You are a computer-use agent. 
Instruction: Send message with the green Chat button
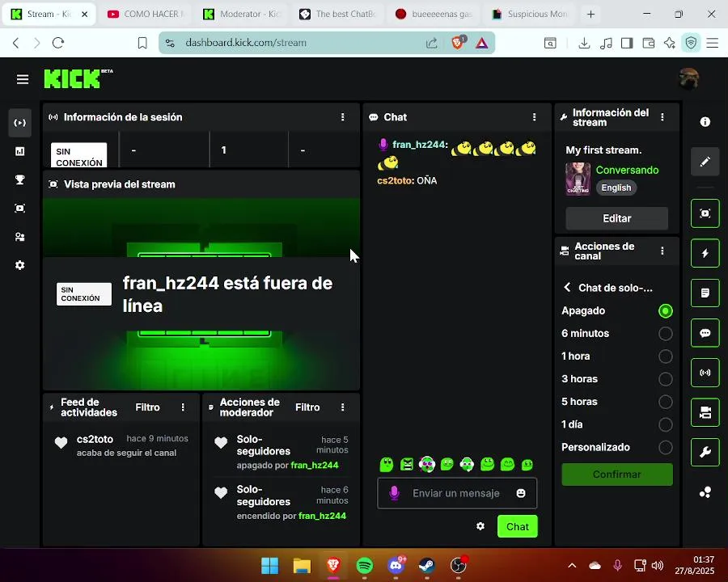click(x=517, y=526)
